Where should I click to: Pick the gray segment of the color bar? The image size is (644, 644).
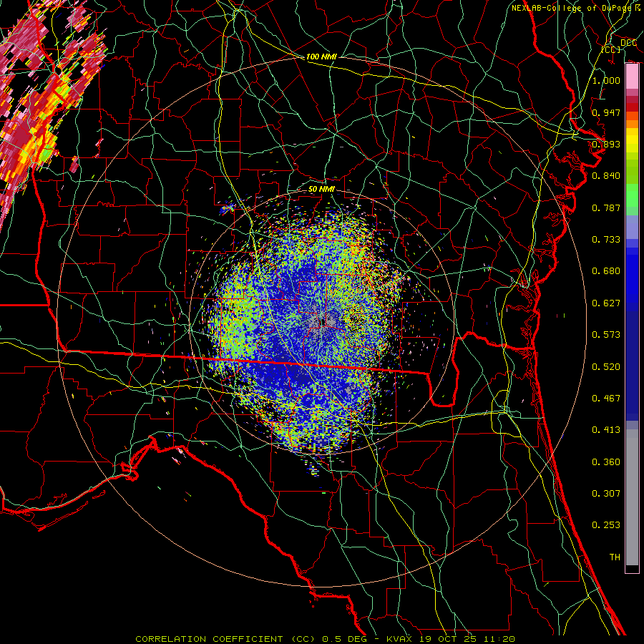pos(632,499)
